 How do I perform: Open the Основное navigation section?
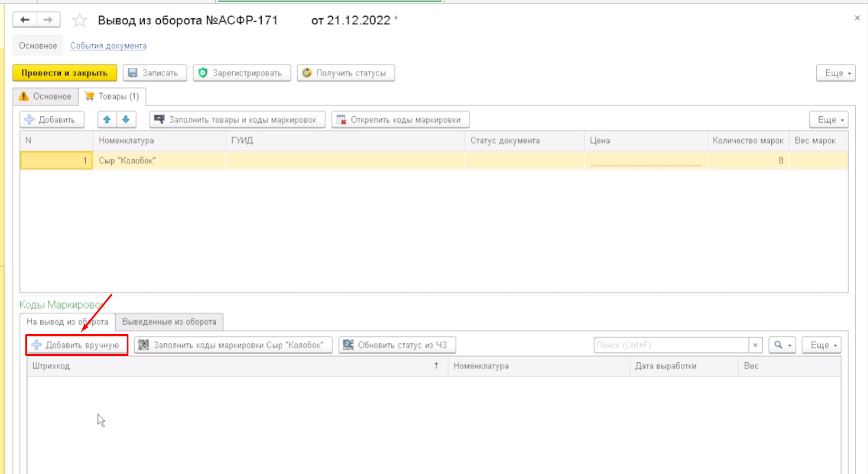tap(38, 45)
